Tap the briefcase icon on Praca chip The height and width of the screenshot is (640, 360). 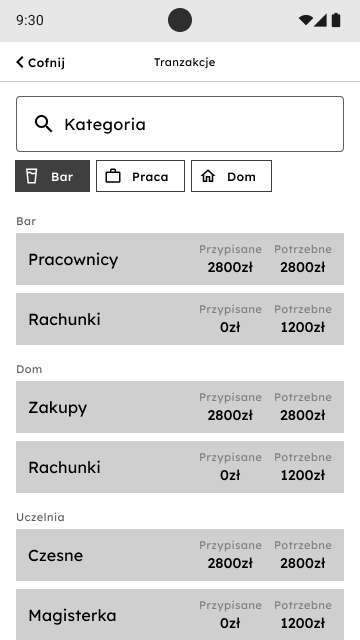(x=113, y=176)
